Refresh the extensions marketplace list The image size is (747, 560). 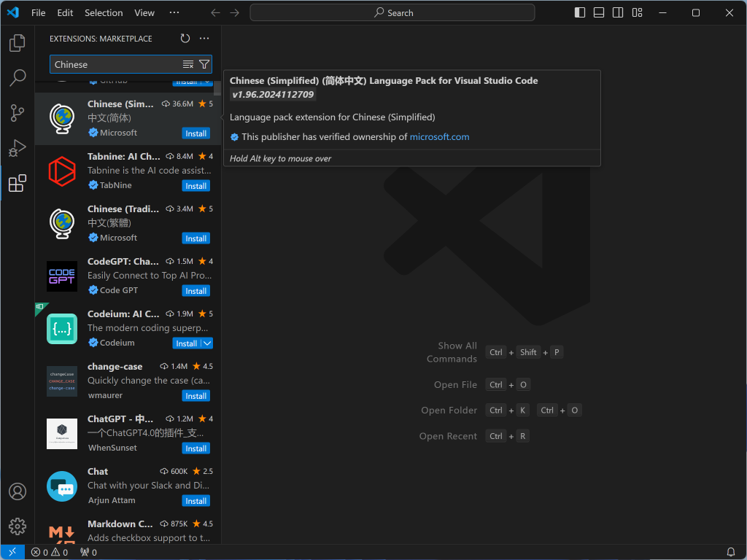185,39
